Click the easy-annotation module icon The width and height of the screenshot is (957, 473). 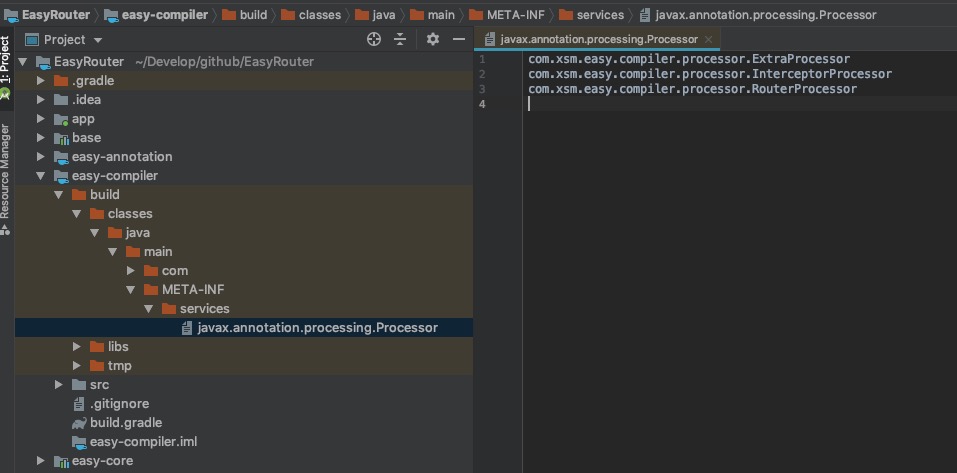click(61, 157)
